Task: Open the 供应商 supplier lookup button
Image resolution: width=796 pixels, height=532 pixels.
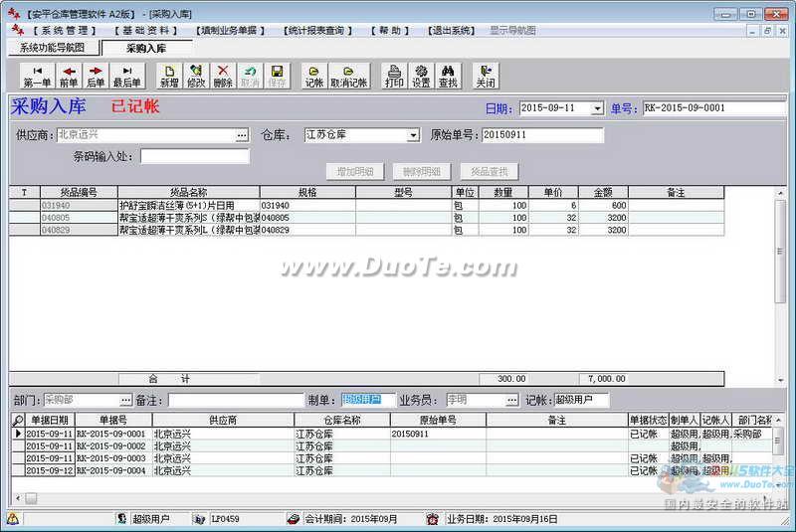Action: tap(242, 135)
